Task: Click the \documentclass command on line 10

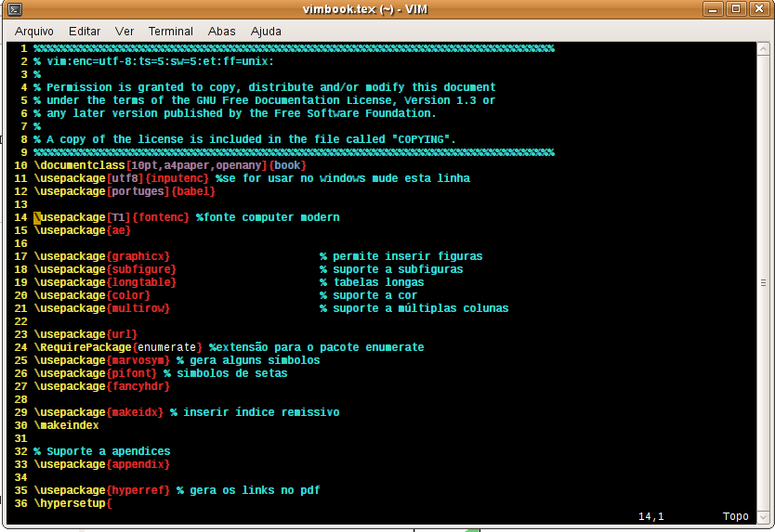Action: 79,165
